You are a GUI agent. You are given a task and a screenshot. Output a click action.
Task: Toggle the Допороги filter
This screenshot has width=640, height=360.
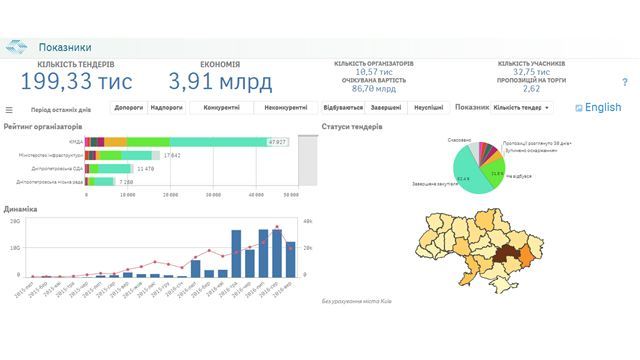[x=129, y=108]
